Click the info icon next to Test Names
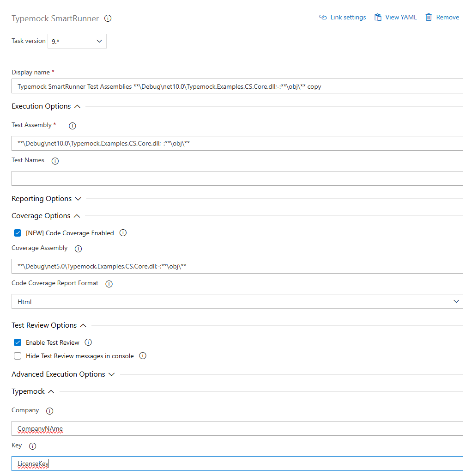Screen dimensions: 472x476 tap(55, 161)
